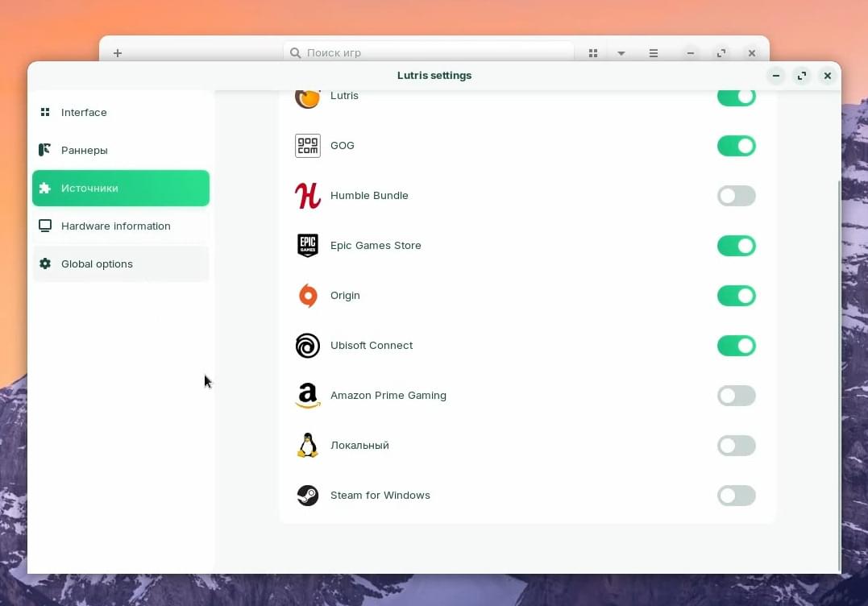
Task: Click the Steam for Windows label
Action: (x=380, y=496)
